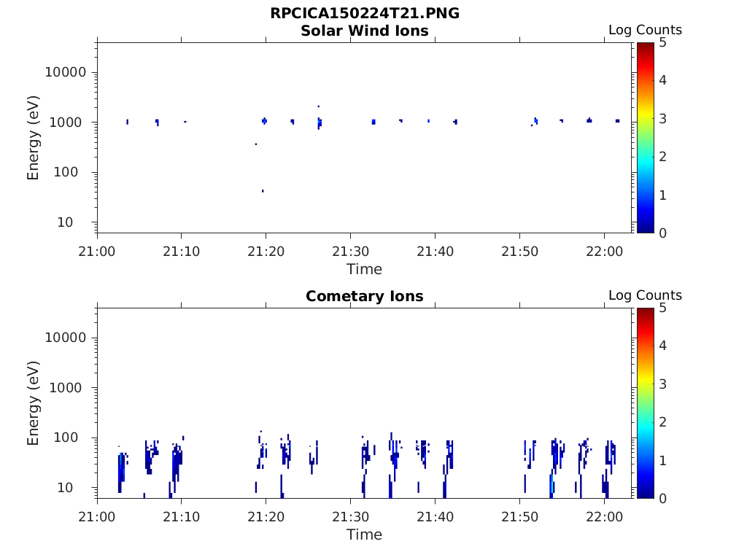Click the Energy (eV) label of top plot
The image size is (747, 560).
pos(33,138)
